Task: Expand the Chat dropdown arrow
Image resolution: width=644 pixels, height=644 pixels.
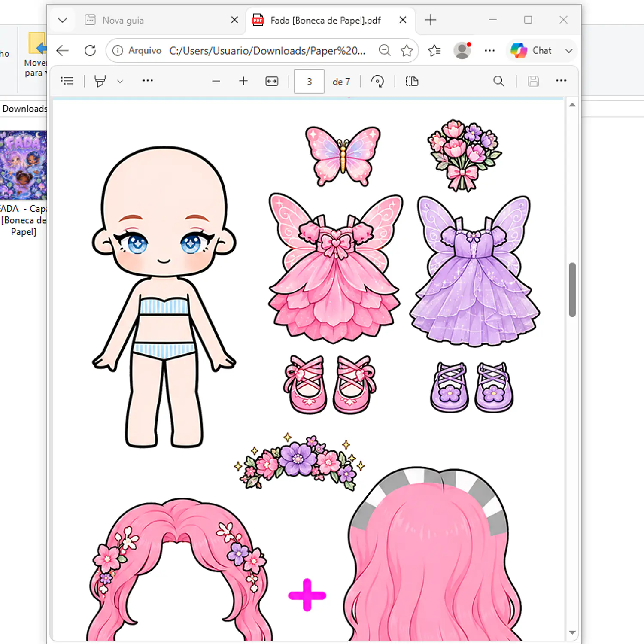Action: 569,51
